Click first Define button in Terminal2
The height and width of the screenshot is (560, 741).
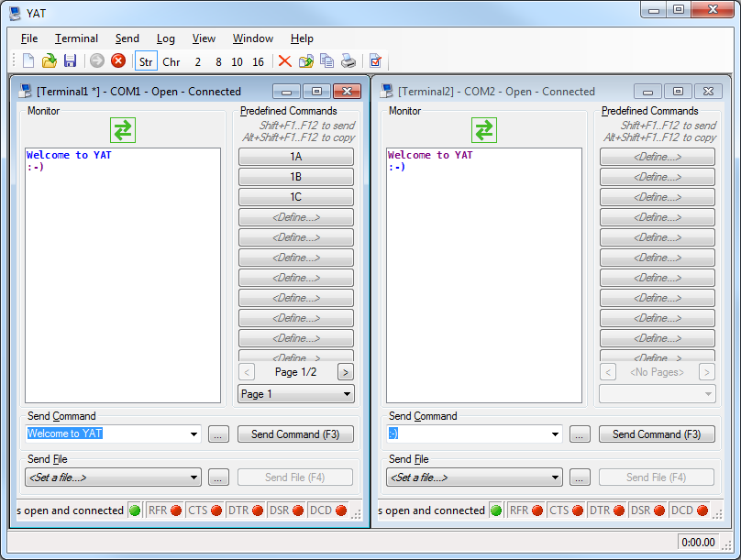(x=658, y=157)
